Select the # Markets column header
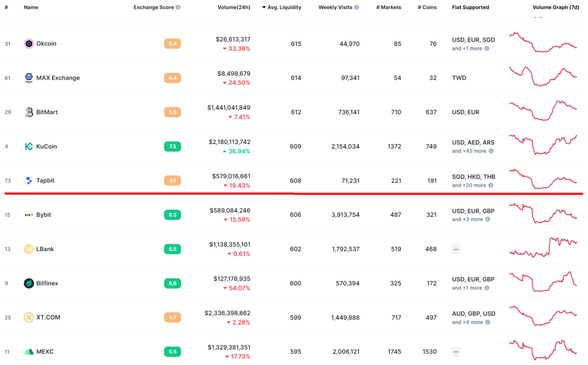 coord(389,7)
